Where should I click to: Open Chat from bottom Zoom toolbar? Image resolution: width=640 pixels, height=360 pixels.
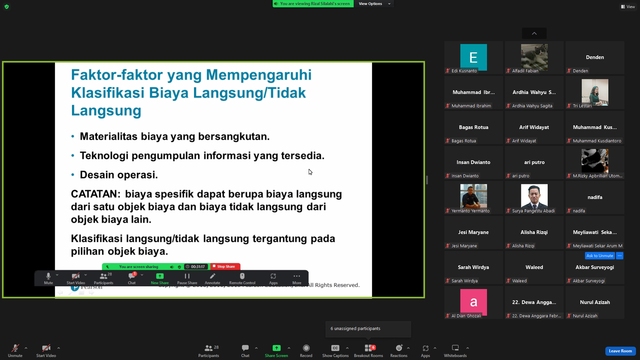245,350
